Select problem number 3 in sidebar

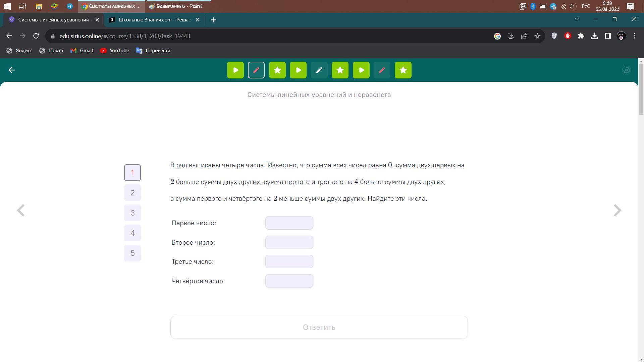click(132, 213)
